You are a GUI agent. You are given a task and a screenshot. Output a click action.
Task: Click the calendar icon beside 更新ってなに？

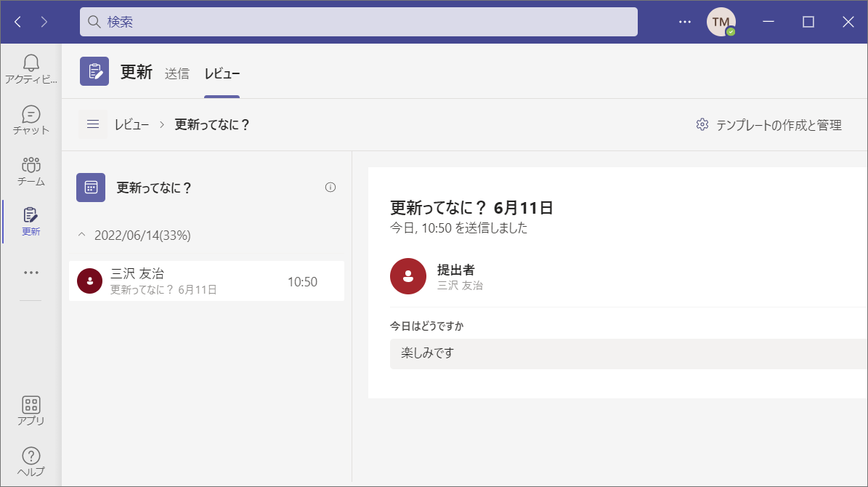click(x=91, y=188)
